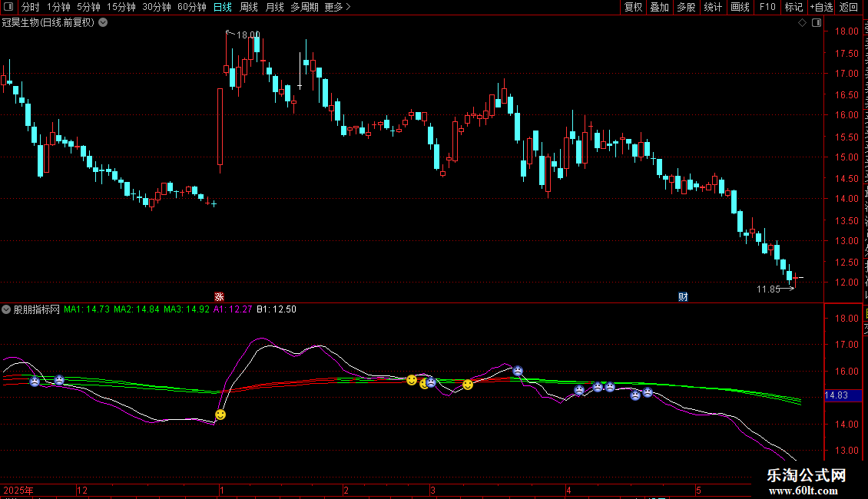Click the 冠昊生物(日线.前复权) title
868x499 pixels.
click(x=48, y=23)
